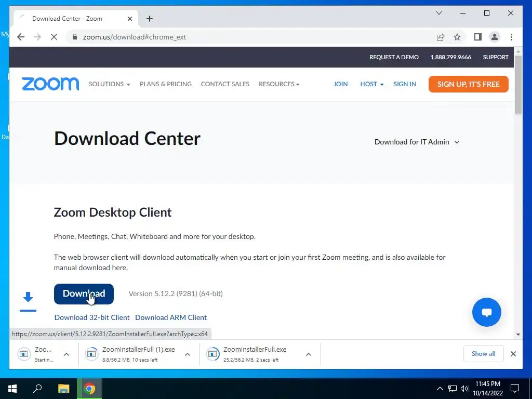
Task: Show hidden system tray icons
Action: (440, 389)
